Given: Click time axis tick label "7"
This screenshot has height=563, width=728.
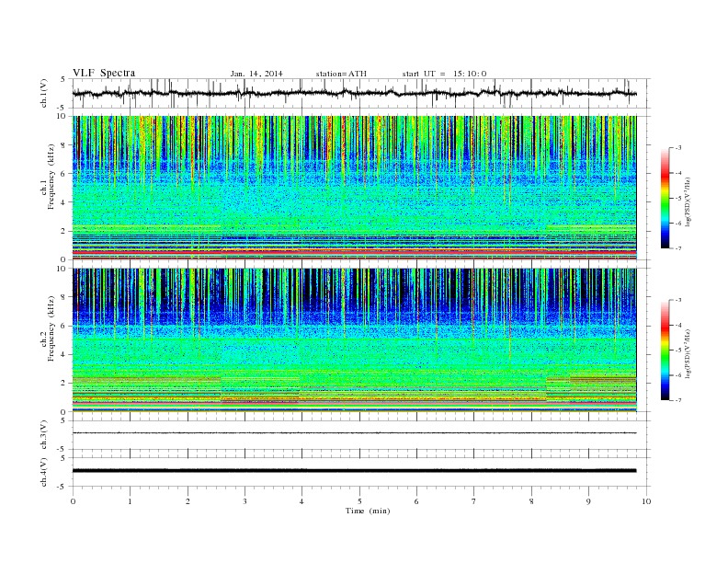Looking at the screenshot, I should pyautogui.click(x=474, y=501).
